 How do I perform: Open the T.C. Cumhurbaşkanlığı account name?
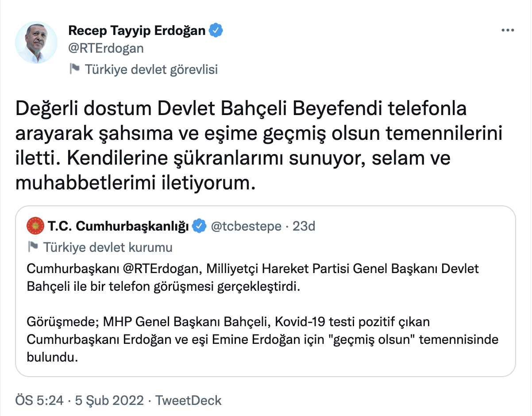click(119, 226)
